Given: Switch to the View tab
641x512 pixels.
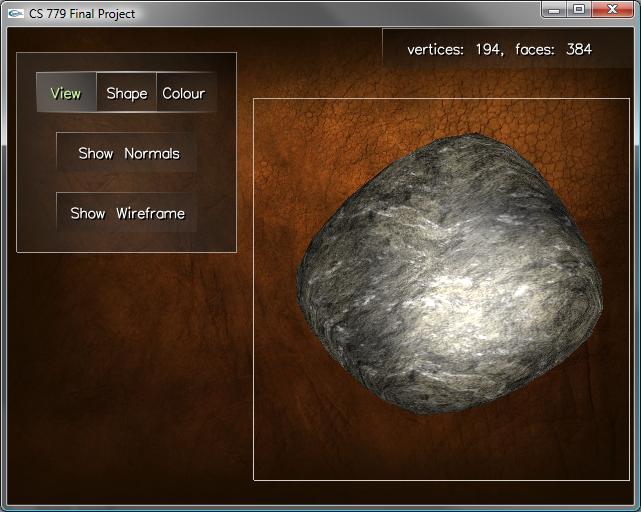Looking at the screenshot, I should 66,93.
